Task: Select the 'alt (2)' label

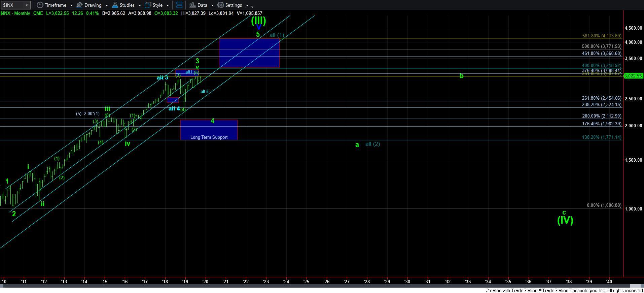Action: pos(372,144)
